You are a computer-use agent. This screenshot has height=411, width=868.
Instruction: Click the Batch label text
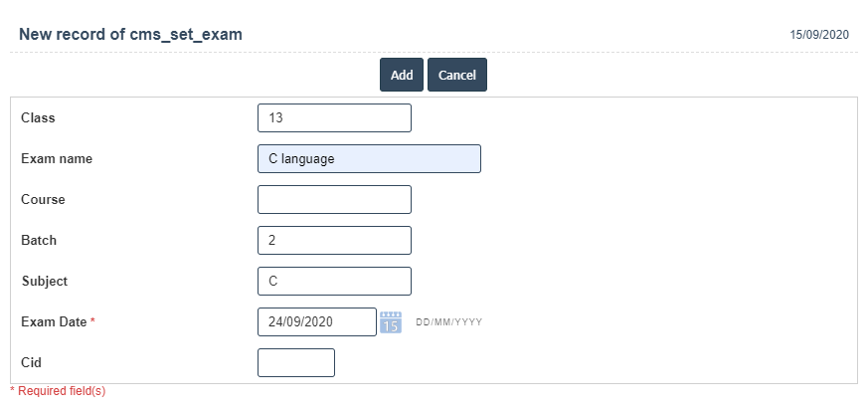[x=39, y=240]
